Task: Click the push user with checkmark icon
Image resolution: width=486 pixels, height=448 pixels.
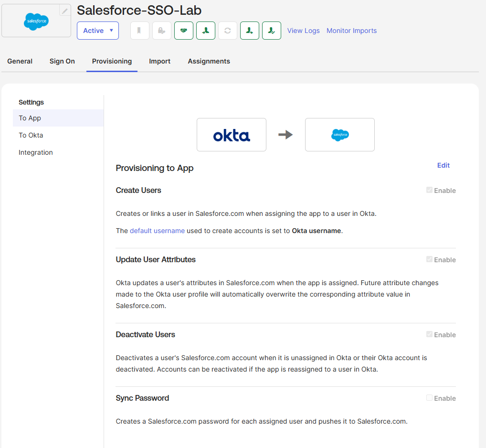Action: [271, 30]
